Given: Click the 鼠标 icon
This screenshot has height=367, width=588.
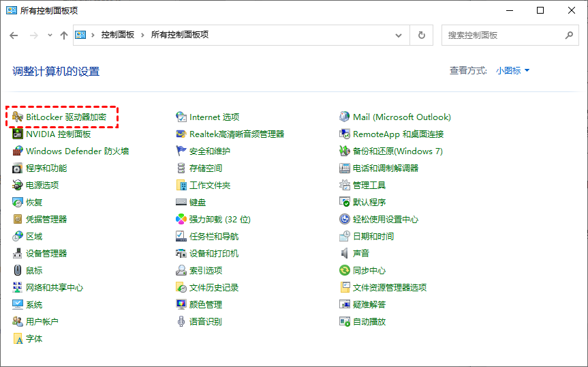Looking at the screenshot, I should coord(17,270).
